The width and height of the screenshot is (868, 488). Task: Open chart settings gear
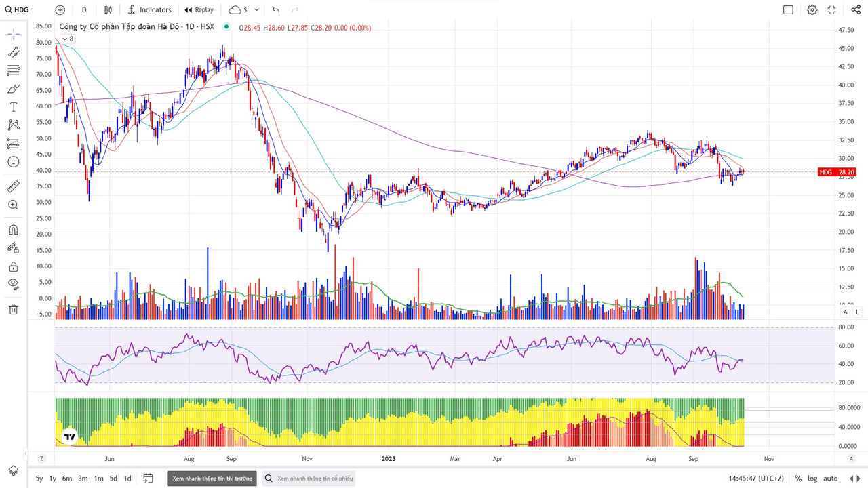[812, 9]
